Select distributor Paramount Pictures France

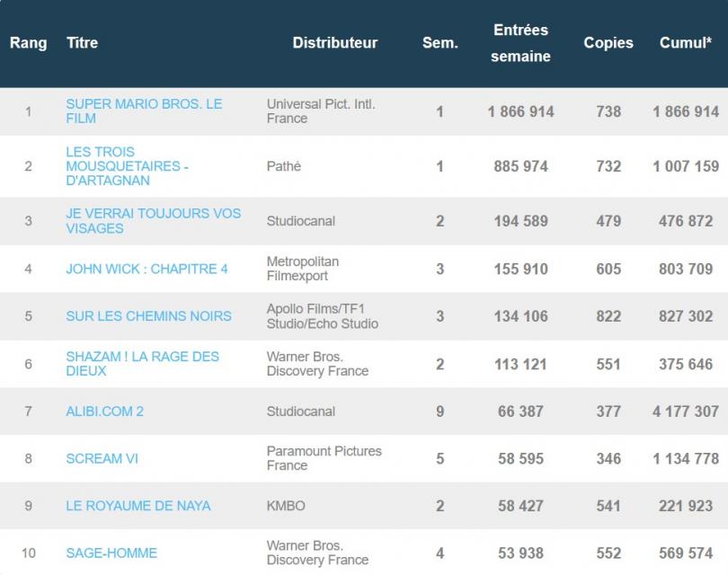tap(324, 458)
